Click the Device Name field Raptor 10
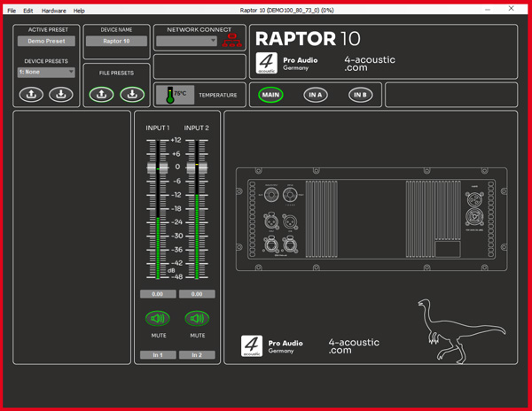The width and height of the screenshot is (532, 411). [116, 41]
